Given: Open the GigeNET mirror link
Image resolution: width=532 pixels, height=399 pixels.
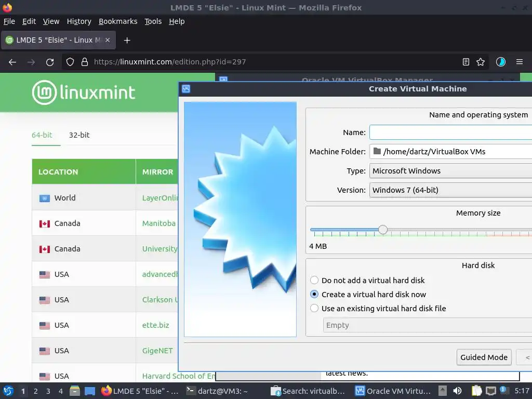Looking at the screenshot, I should pyautogui.click(x=157, y=351).
